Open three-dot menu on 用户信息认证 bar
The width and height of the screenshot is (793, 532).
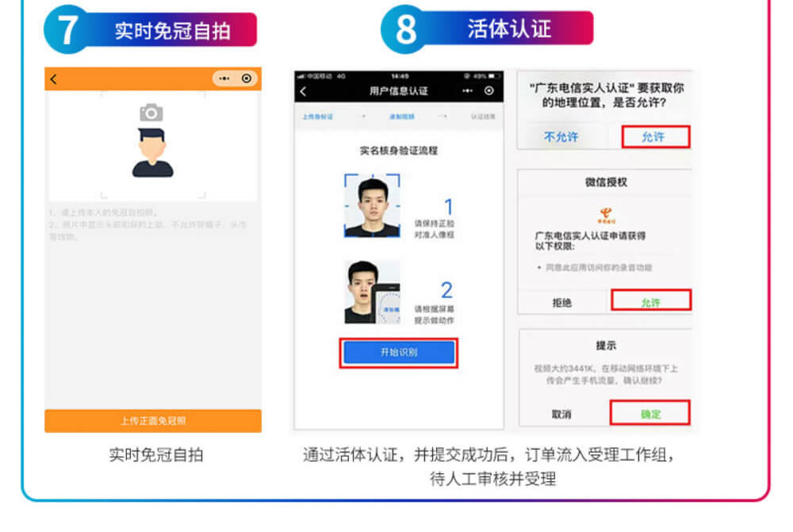coord(467,91)
